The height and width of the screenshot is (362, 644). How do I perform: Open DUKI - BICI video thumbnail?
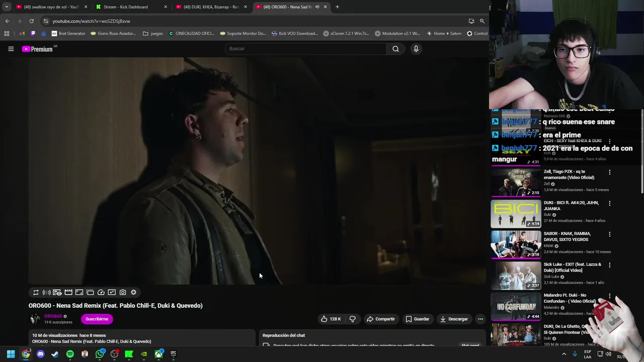[516, 214]
